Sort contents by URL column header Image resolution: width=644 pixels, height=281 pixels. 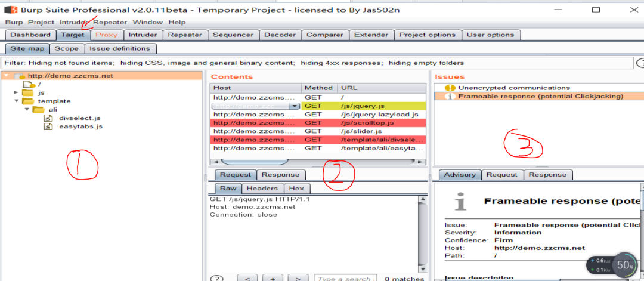(382, 88)
